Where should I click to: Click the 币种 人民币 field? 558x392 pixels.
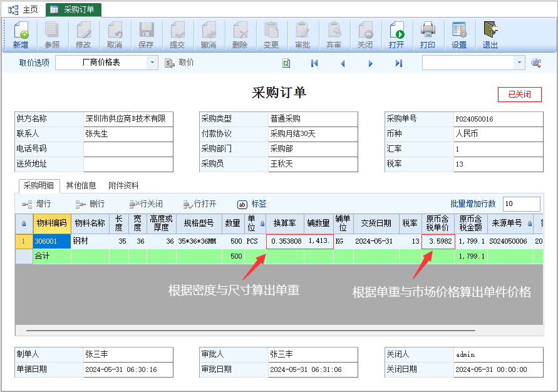point(499,134)
